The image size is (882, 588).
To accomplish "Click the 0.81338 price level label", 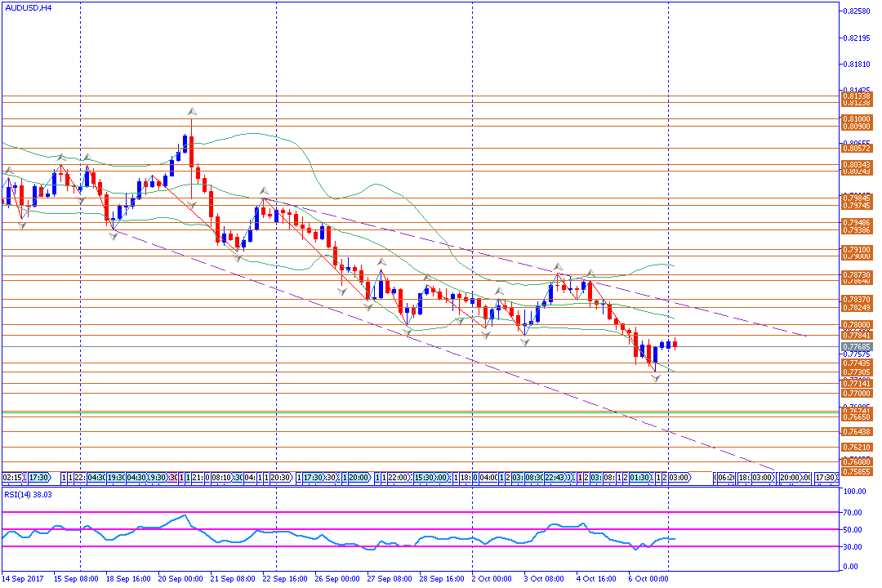I will click(856, 96).
